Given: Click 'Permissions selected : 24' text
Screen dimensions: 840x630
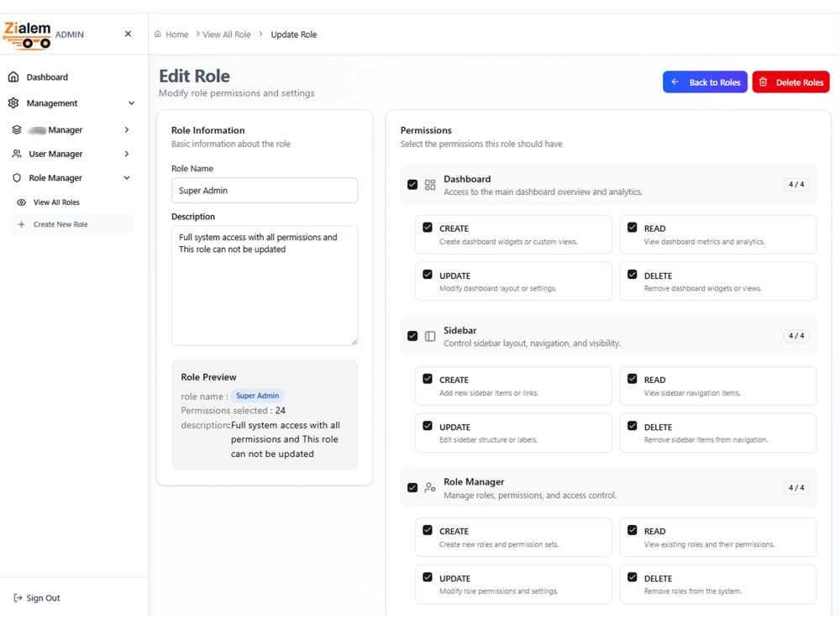Looking at the screenshot, I should tap(233, 411).
